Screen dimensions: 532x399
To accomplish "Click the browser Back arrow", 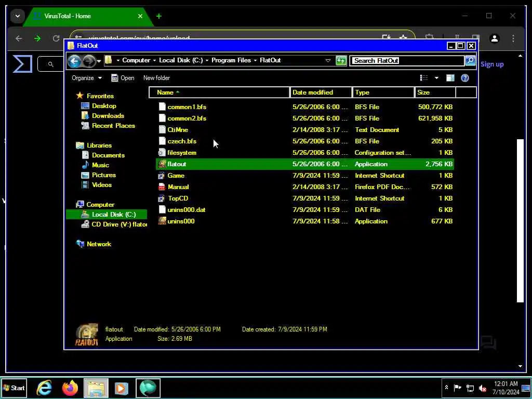I will pyautogui.click(x=19, y=38).
